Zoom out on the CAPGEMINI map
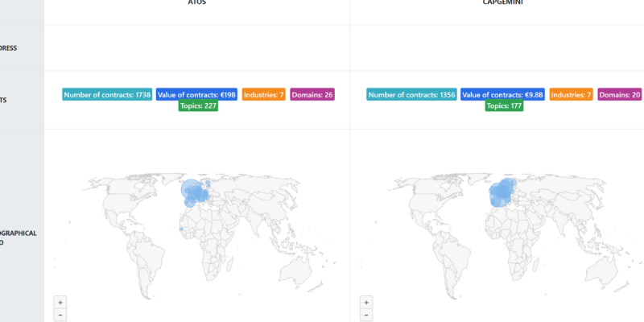This screenshot has height=322, width=644. point(366,315)
